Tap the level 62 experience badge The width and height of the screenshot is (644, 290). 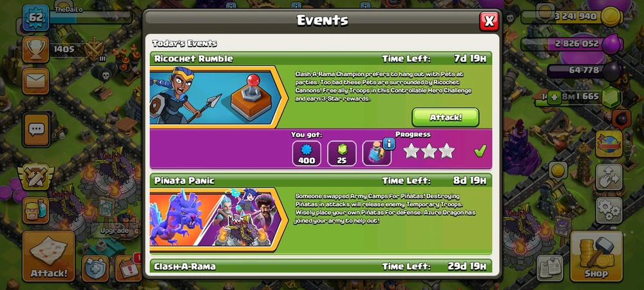(x=35, y=17)
